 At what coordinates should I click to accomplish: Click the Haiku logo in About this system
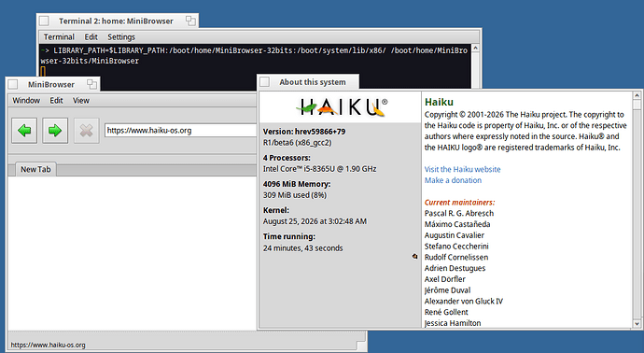pos(342,106)
